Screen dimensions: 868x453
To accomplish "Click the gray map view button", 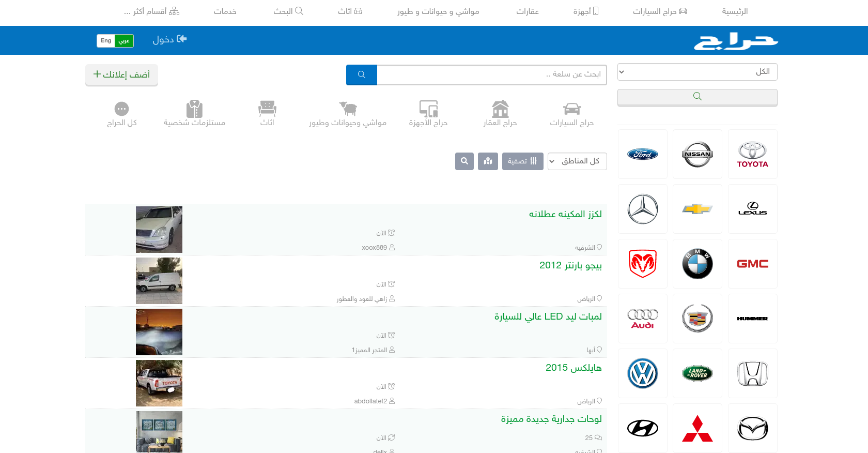I will [488, 161].
